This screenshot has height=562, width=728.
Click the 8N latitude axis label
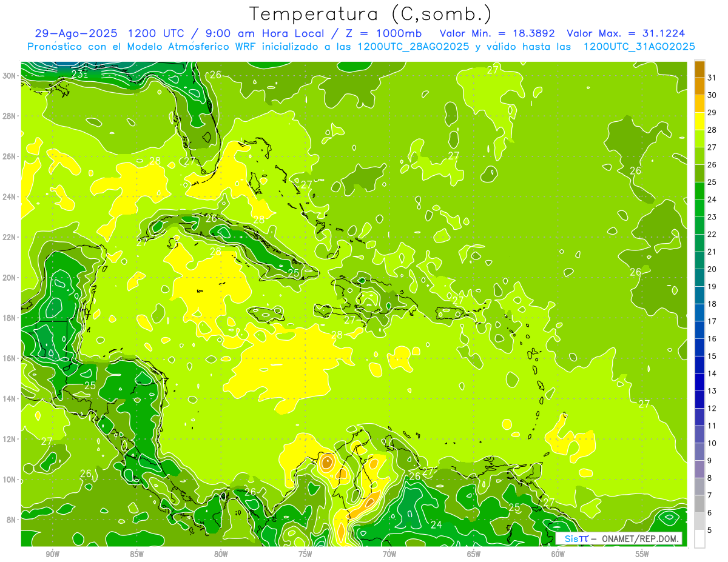[x=12, y=520]
